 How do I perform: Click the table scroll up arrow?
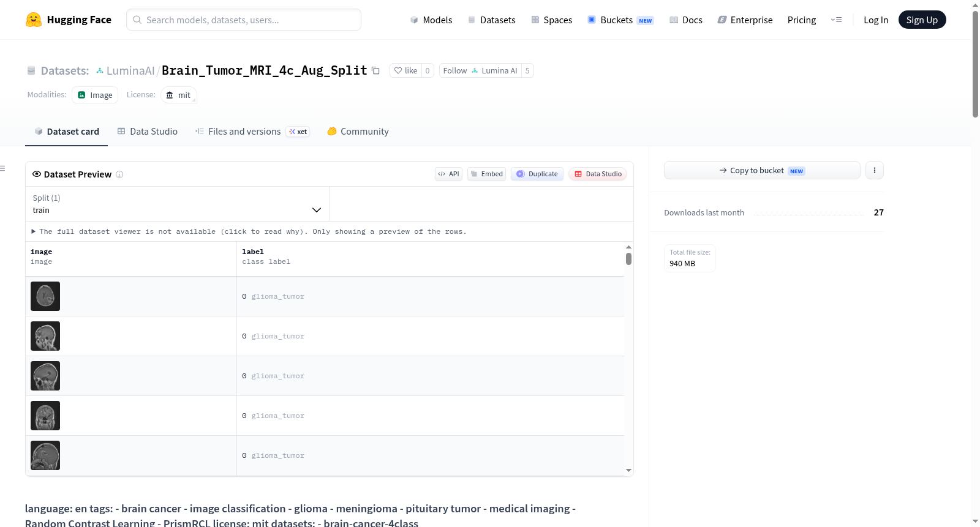pyautogui.click(x=628, y=247)
